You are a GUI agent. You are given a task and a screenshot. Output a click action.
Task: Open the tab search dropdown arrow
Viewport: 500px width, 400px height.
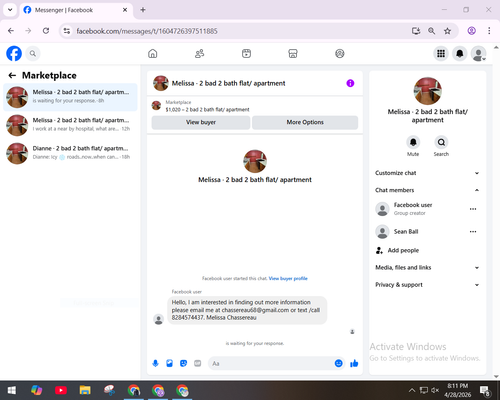pyautogui.click(x=10, y=10)
